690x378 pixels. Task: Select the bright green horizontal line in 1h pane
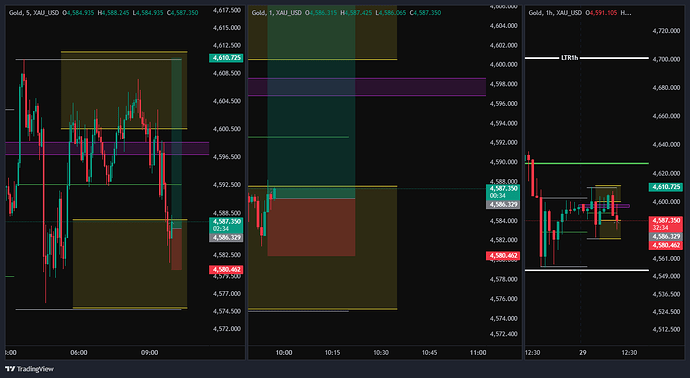(587, 163)
